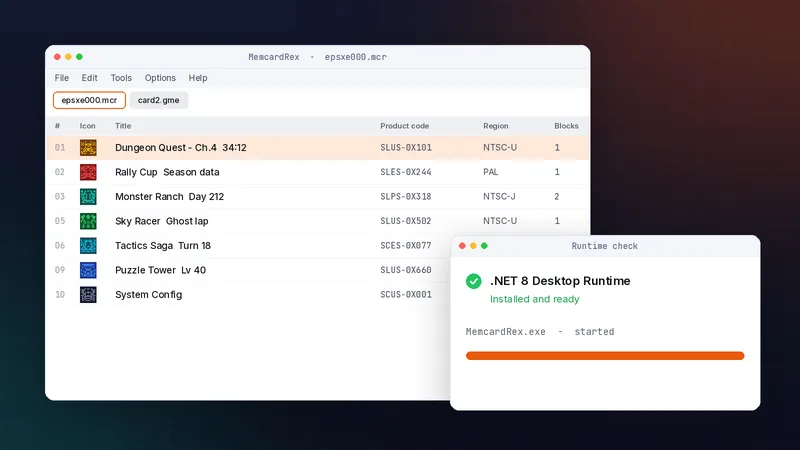The width and height of the screenshot is (800, 450).
Task: Click the Puzzle Tower save icon
Action: 88,270
